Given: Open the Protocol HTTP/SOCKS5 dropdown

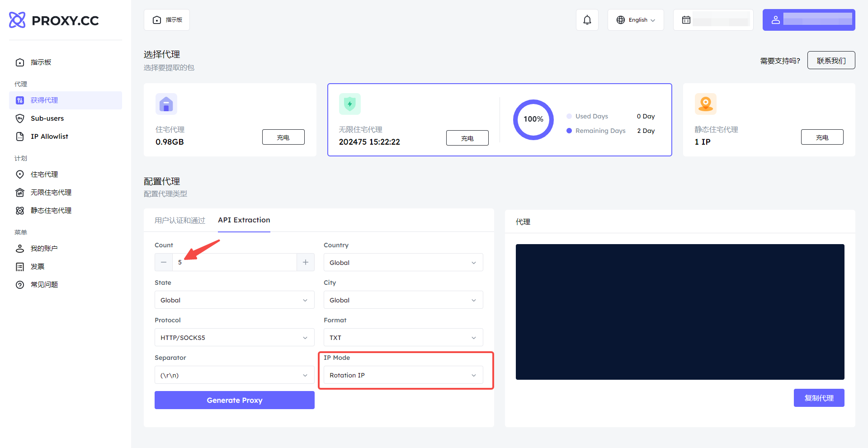Looking at the screenshot, I should [235, 337].
